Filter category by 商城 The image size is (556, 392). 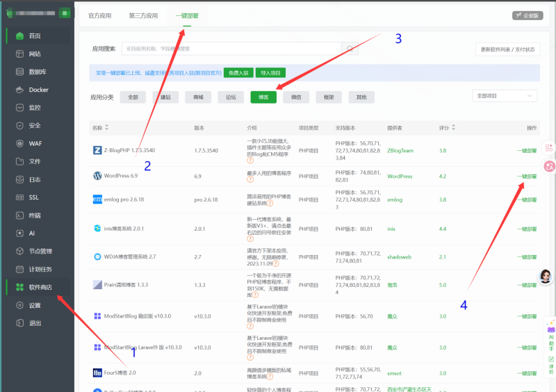coord(198,97)
